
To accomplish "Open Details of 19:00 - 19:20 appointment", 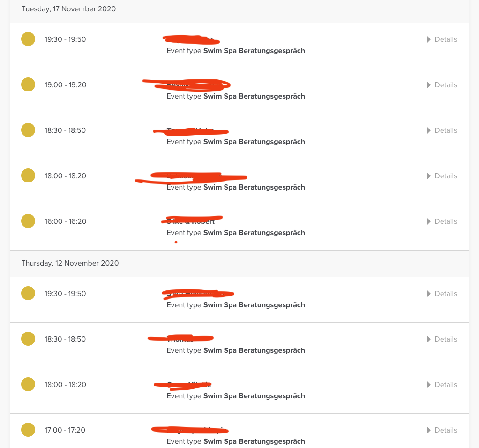I will (x=442, y=85).
